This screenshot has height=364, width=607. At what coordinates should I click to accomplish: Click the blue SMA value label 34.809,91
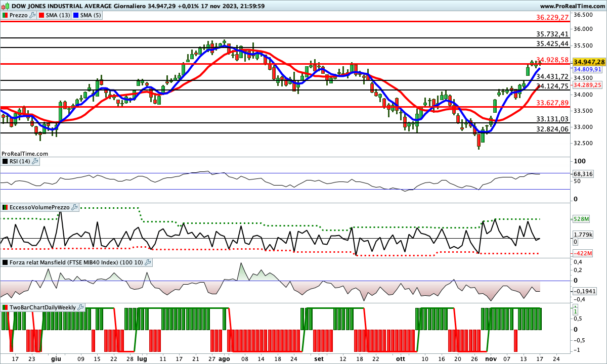tap(588, 69)
